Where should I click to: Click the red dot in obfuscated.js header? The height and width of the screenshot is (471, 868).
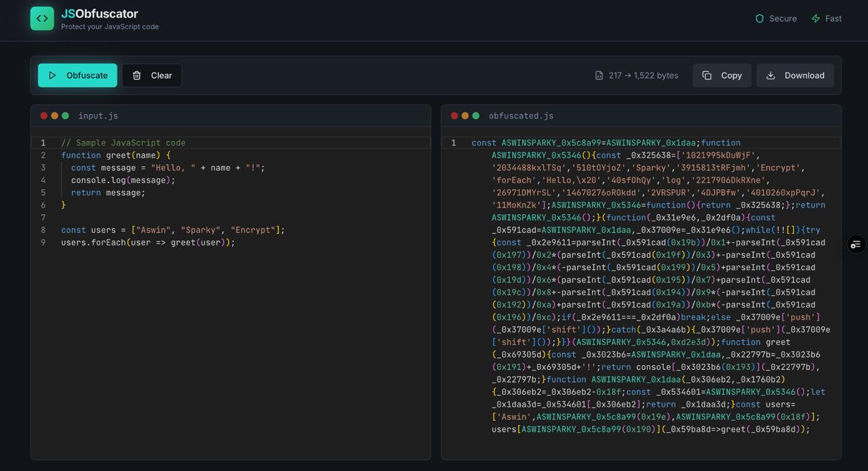pos(454,116)
